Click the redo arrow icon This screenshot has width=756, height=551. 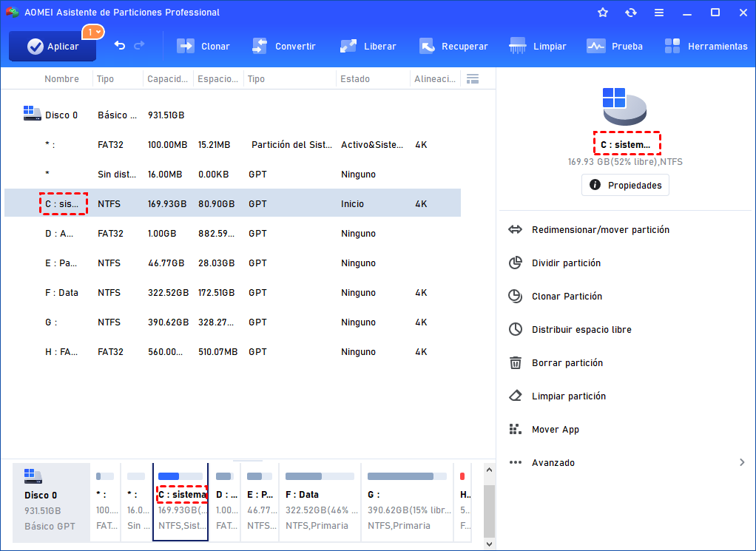coord(139,46)
